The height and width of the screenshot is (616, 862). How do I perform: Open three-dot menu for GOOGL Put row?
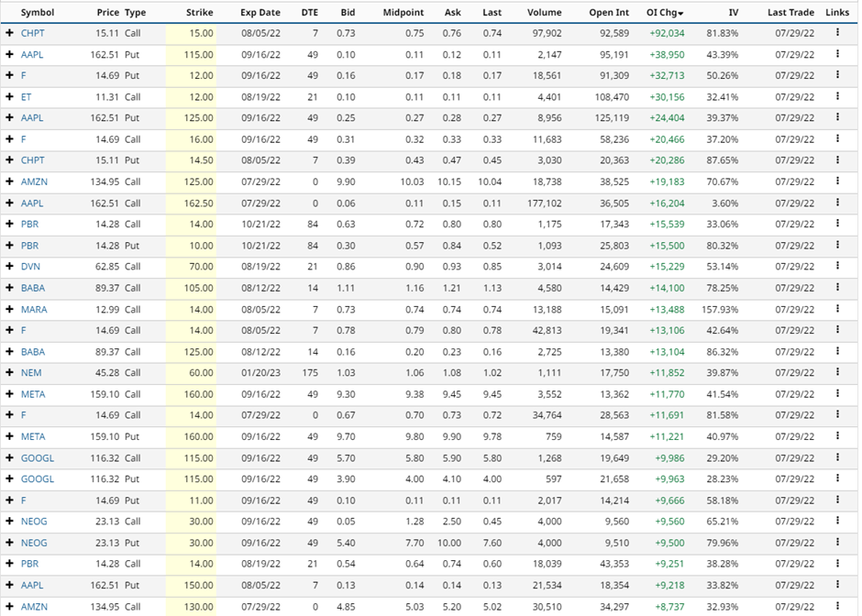837,478
